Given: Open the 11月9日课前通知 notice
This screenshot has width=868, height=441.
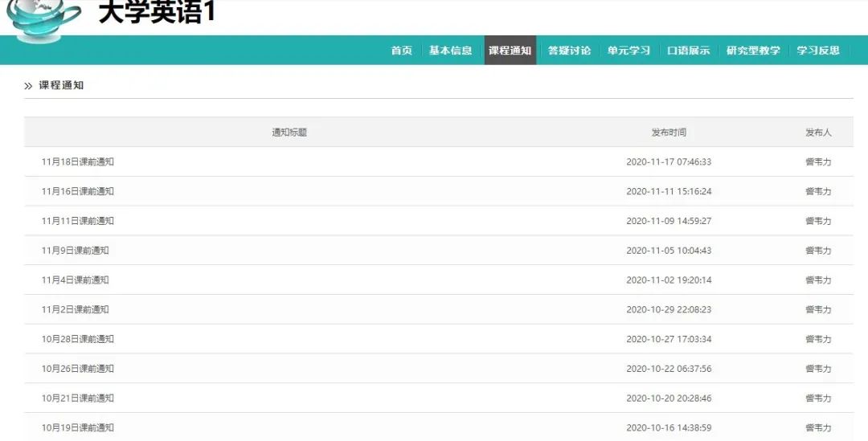Looking at the screenshot, I should [x=76, y=251].
